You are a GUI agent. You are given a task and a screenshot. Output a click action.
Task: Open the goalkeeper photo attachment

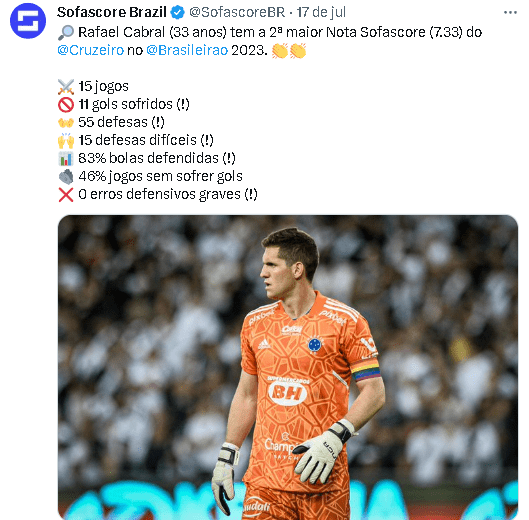288,367
